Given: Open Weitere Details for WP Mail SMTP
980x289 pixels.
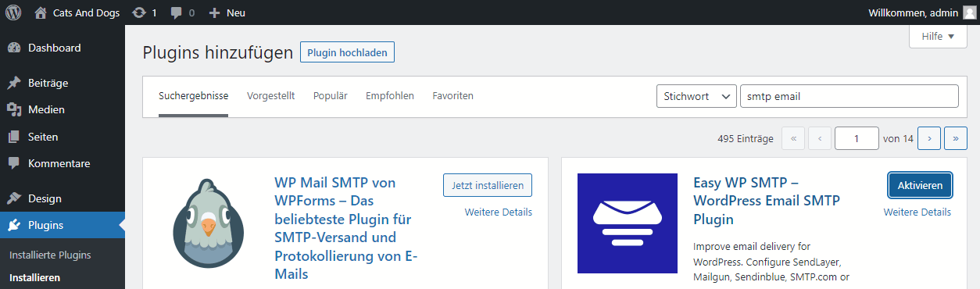Looking at the screenshot, I should [x=498, y=212].
